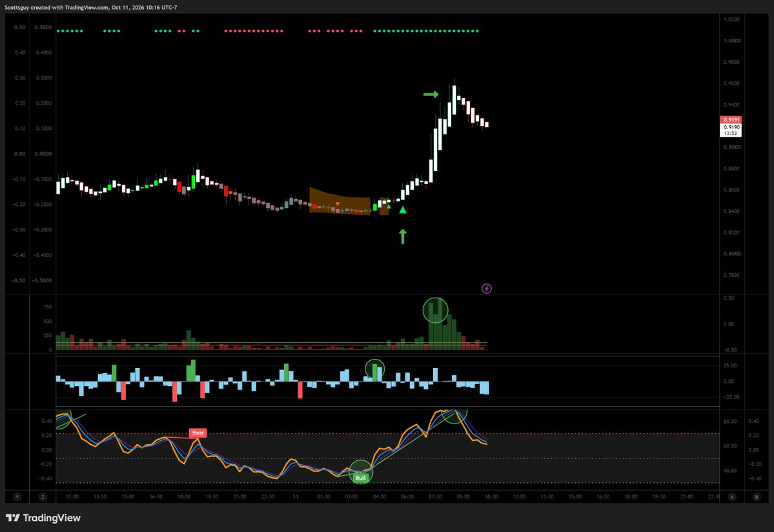Click the 80.00 RSI axis value
The width and height of the screenshot is (774, 532).
tap(730, 422)
